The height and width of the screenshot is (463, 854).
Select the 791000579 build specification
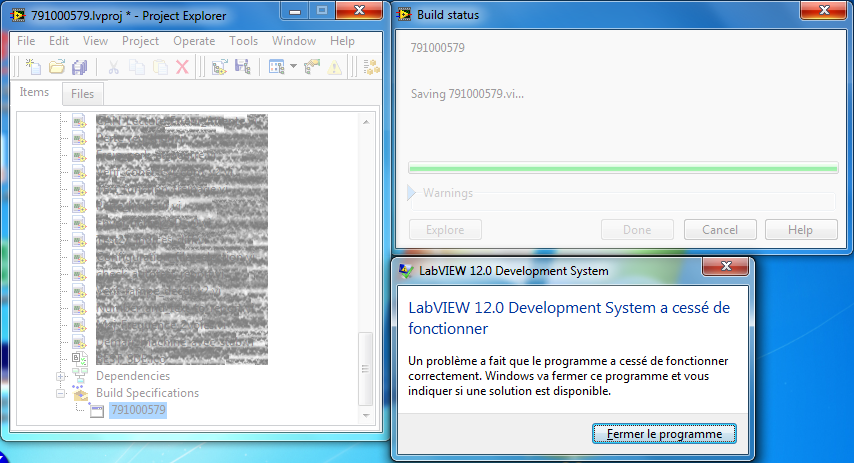pyautogui.click(x=138, y=410)
